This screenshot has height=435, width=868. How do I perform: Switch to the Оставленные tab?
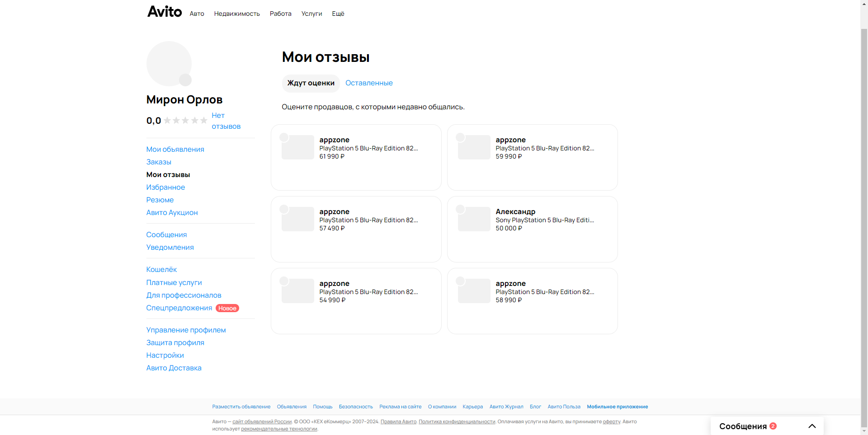click(x=369, y=83)
